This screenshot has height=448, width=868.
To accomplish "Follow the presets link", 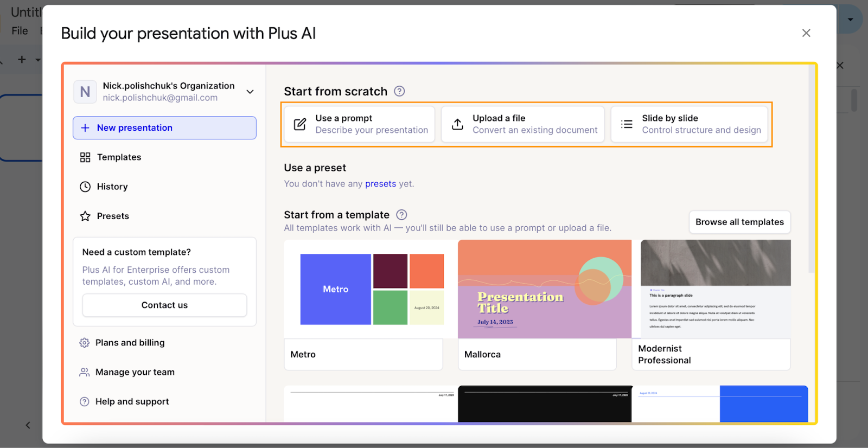I will (x=380, y=184).
